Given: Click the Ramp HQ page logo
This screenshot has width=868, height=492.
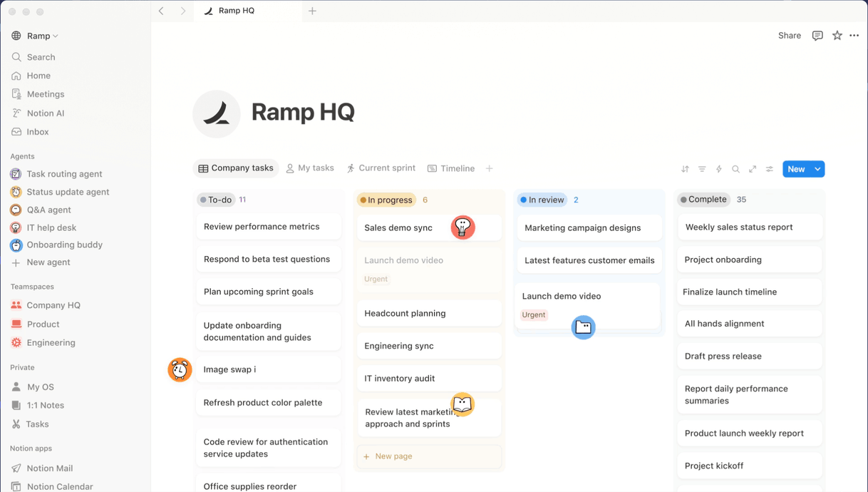Looking at the screenshot, I should click(x=217, y=114).
